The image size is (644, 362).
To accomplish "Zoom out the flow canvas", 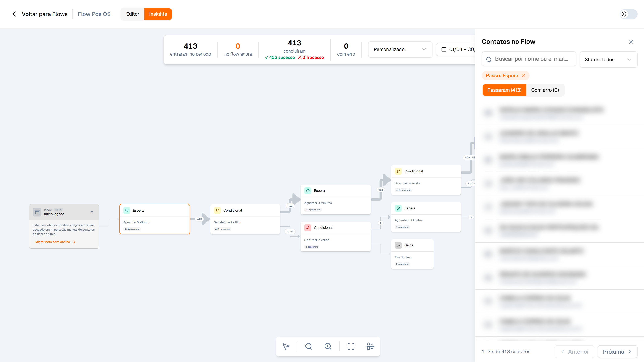I will (x=309, y=346).
